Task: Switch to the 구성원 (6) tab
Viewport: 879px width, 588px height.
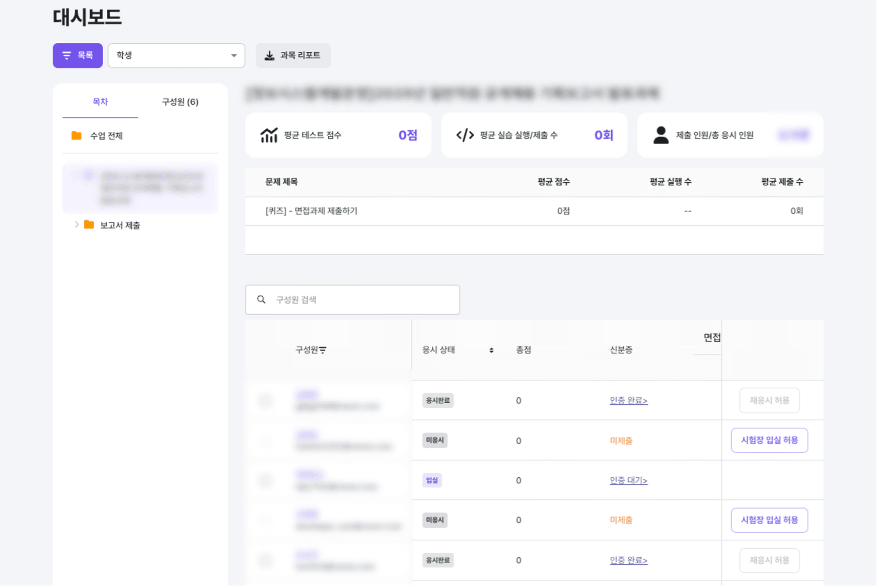Action: coord(180,102)
